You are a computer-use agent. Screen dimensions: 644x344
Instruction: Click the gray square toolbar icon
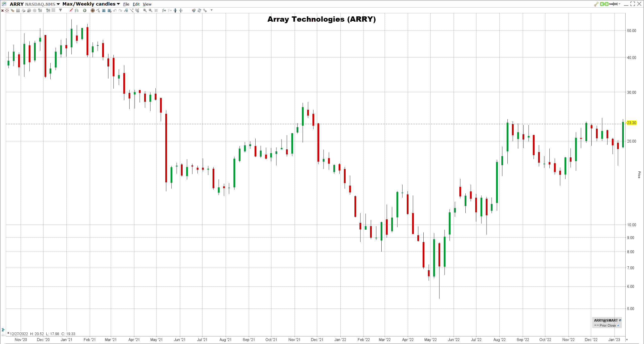pyautogui.click(x=53, y=10)
